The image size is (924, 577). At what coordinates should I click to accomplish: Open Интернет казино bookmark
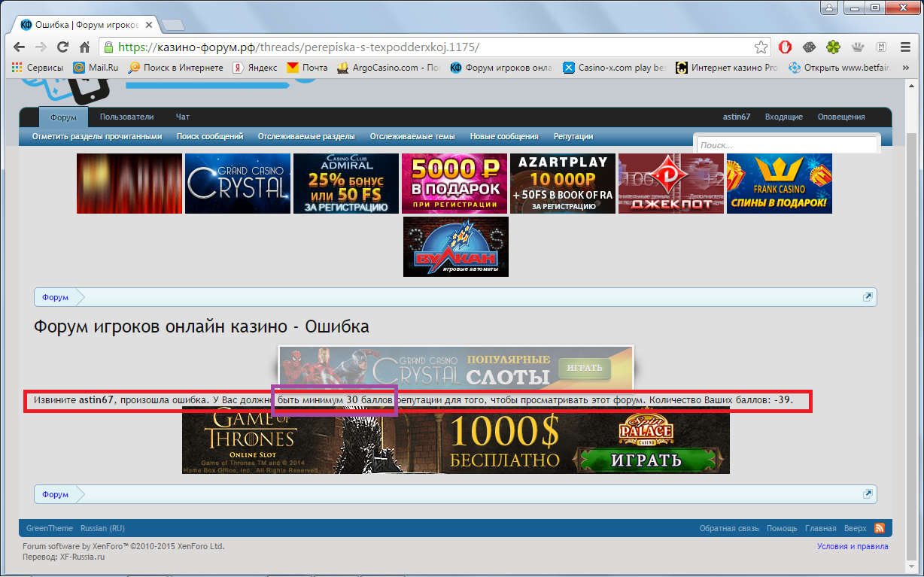point(727,68)
